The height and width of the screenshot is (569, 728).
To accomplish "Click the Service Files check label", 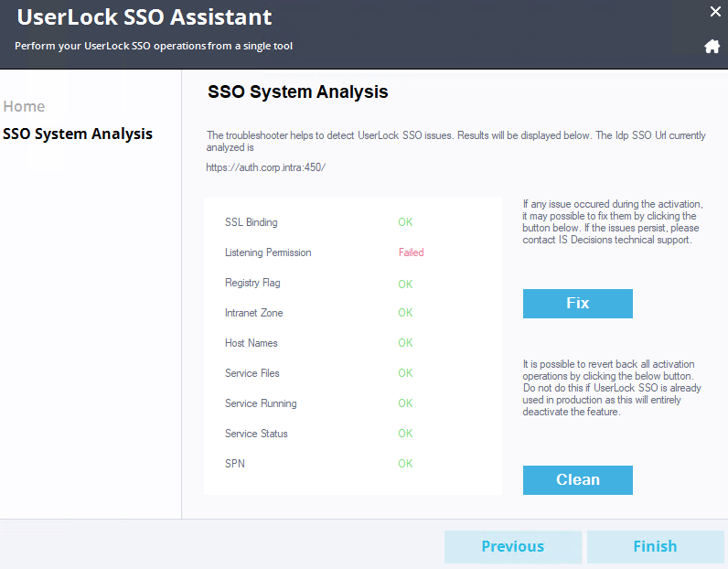I will pyautogui.click(x=252, y=373).
